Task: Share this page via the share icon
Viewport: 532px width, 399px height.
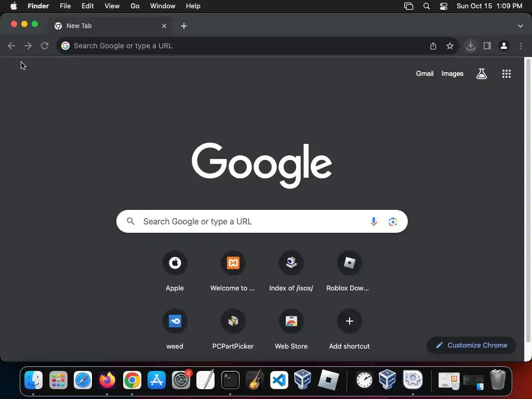Action: pyautogui.click(x=433, y=46)
